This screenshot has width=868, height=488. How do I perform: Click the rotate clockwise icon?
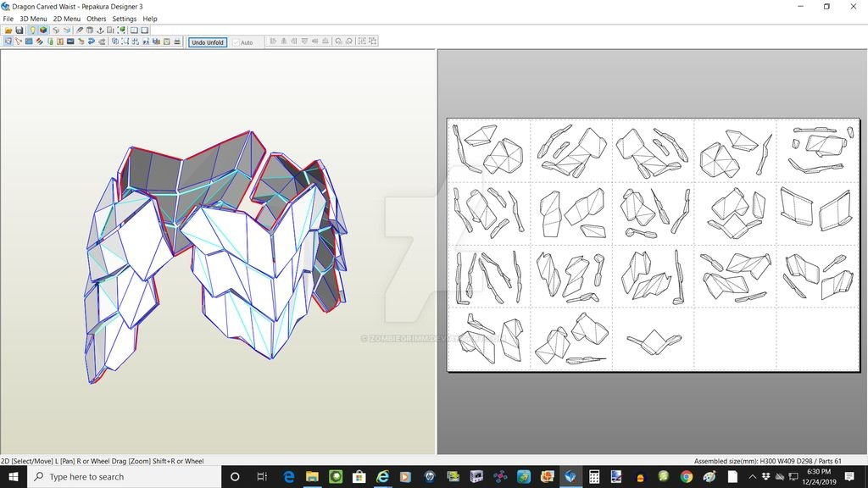tap(348, 41)
